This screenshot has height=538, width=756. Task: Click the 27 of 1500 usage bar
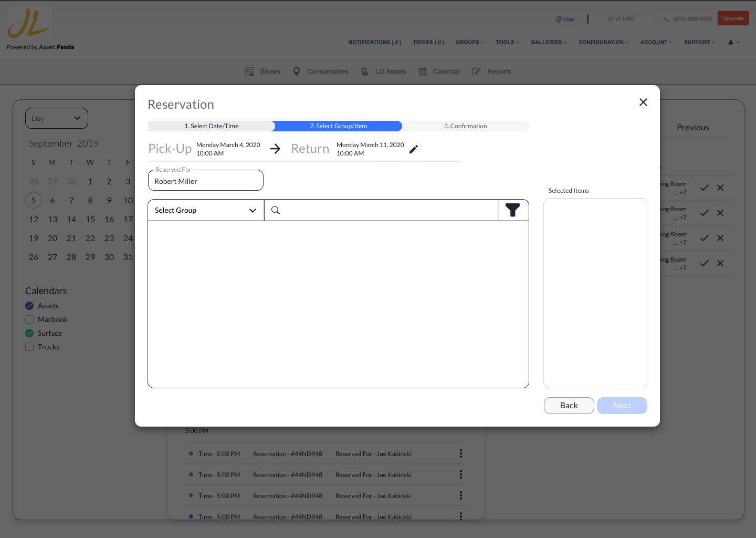(x=621, y=19)
